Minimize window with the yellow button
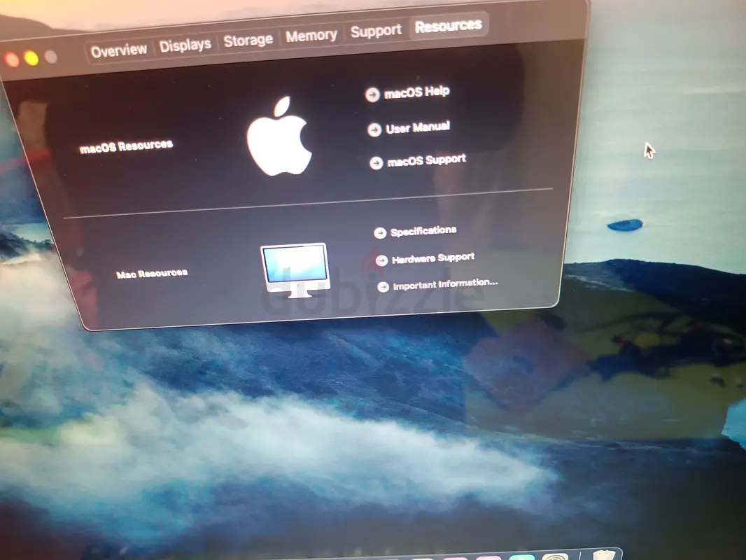746x560 pixels. (31, 58)
